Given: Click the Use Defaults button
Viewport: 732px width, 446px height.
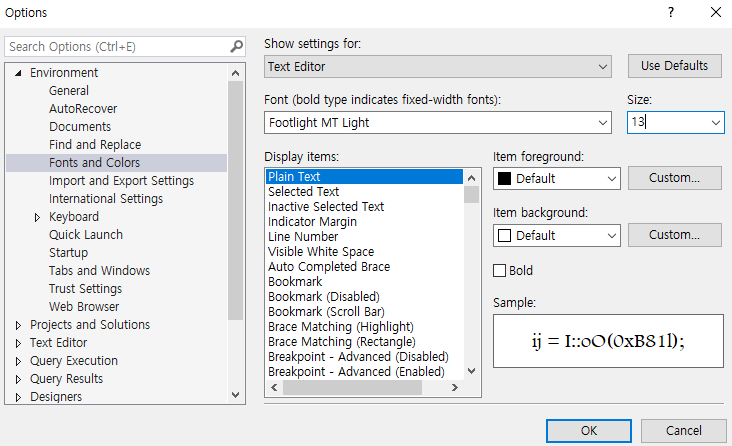Looking at the screenshot, I should pos(675,66).
